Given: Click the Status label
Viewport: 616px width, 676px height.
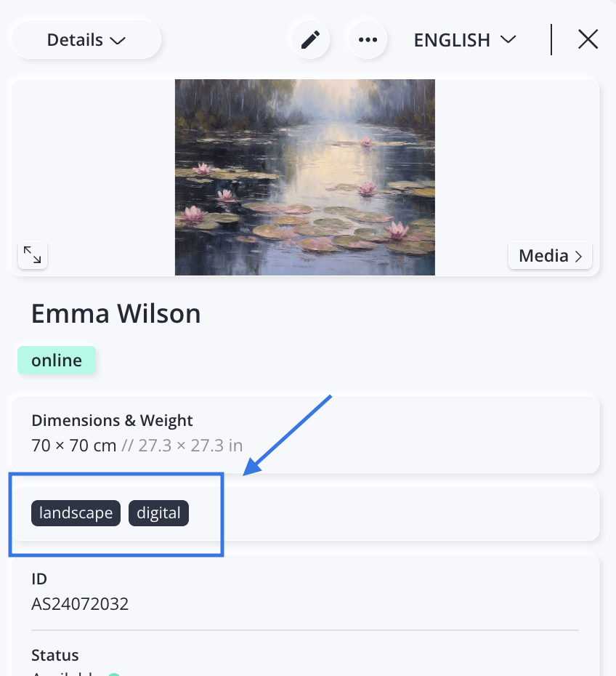Looking at the screenshot, I should point(55,656).
